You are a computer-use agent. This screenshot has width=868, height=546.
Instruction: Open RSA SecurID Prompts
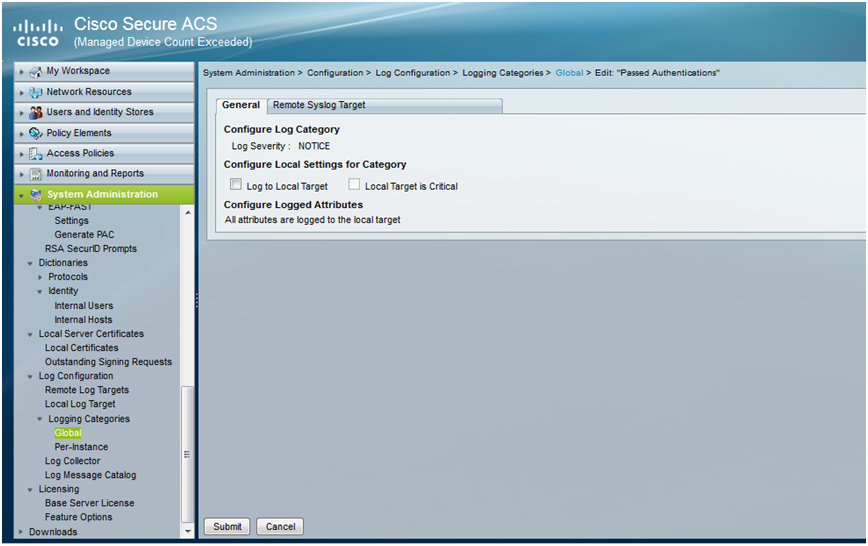click(x=91, y=249)
